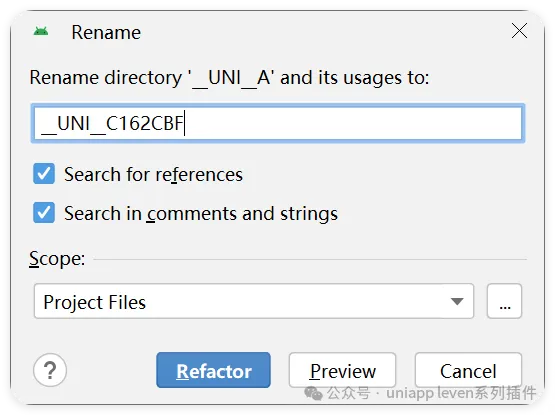Disable the Search in comments and strings checkbox
Viewport: 555px width, 415px height.
click(x=44, y=212)
